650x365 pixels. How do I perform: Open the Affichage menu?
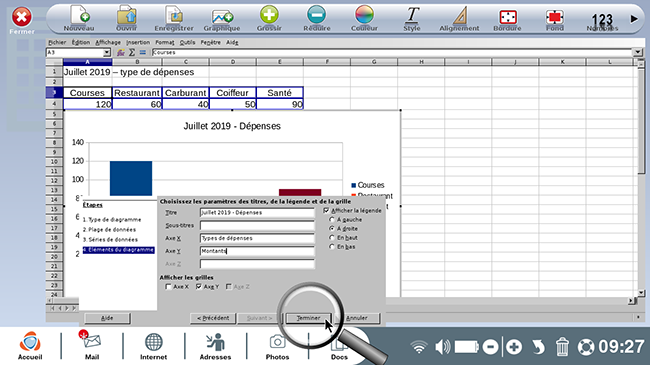click(x=108, y=42)
